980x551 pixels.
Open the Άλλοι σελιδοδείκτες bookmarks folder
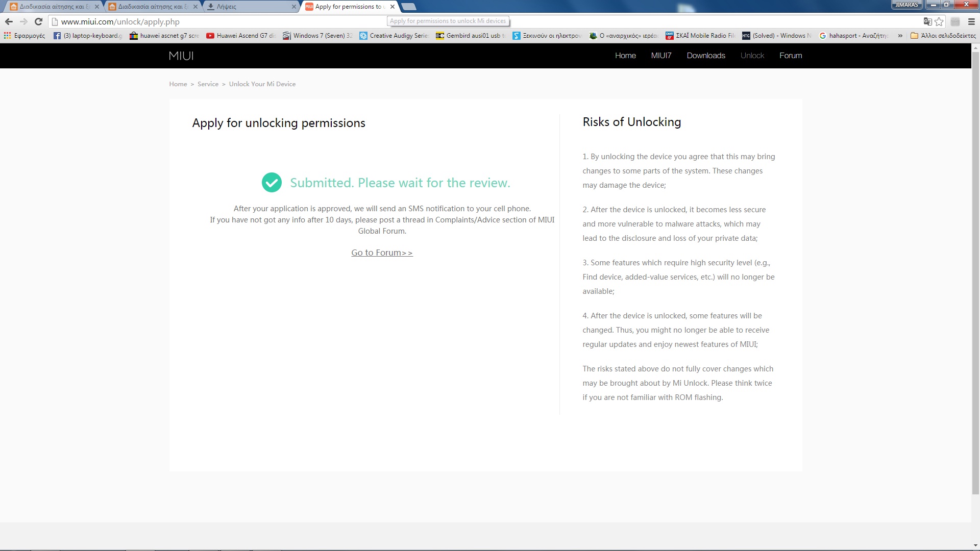pyautogui.click(x=943, y=36)
